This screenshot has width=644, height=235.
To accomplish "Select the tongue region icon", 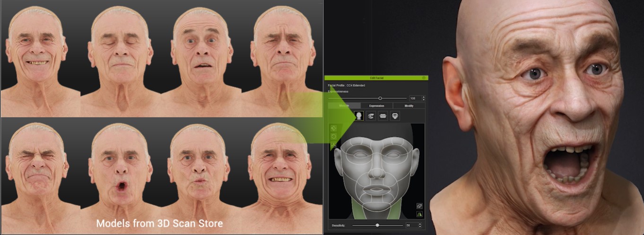I will coord(395,115).
